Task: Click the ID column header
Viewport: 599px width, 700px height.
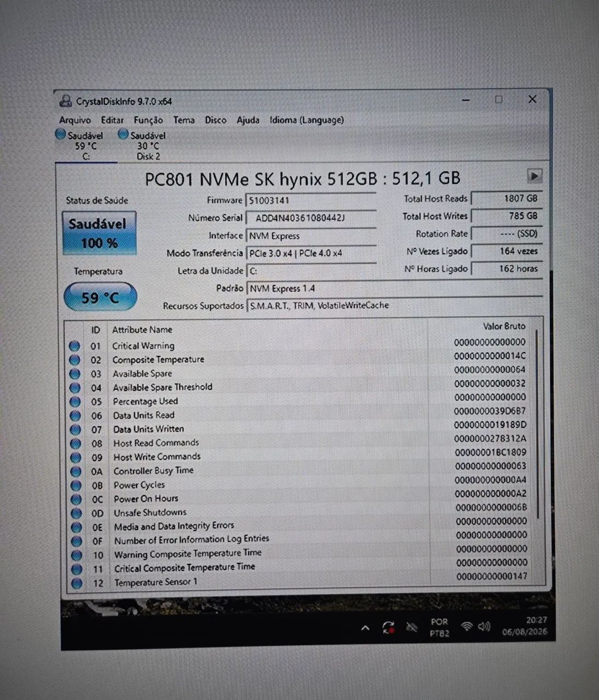Action: [x=96, y=330]
